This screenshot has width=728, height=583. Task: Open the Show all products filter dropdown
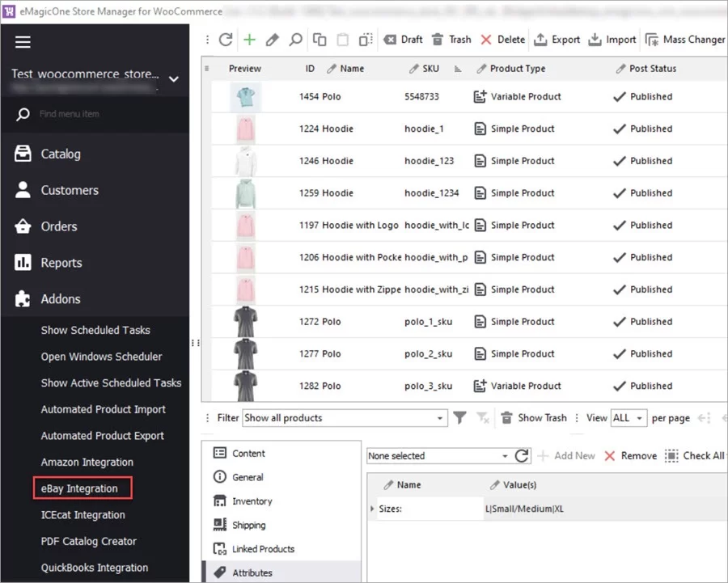coord(345,418)
